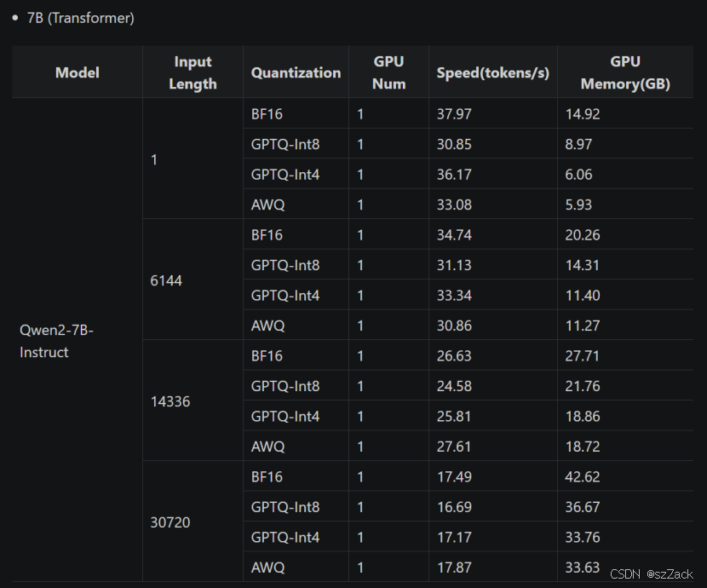Click speed value 33.08
The width and height of the screenshot is (707, 588).
454,205
